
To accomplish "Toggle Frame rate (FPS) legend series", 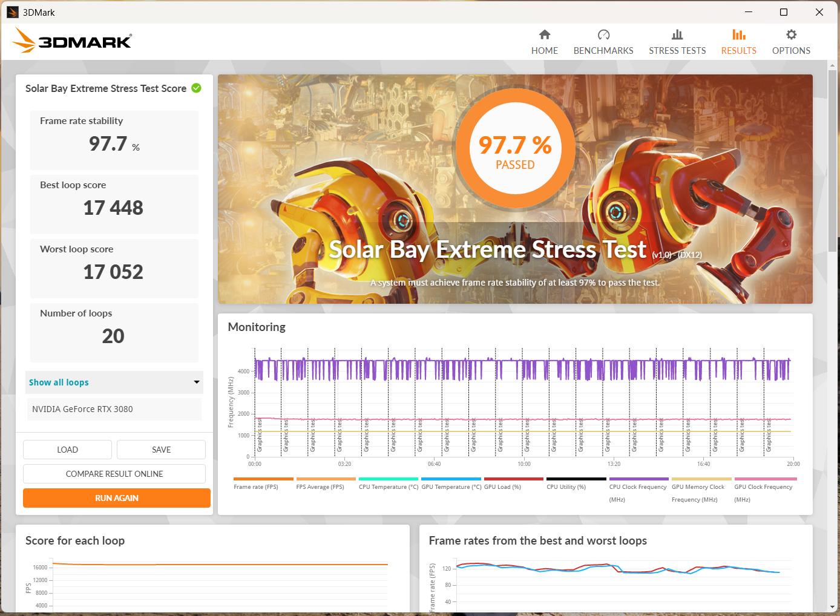I will pyautogui.click(x=263, y=484).
